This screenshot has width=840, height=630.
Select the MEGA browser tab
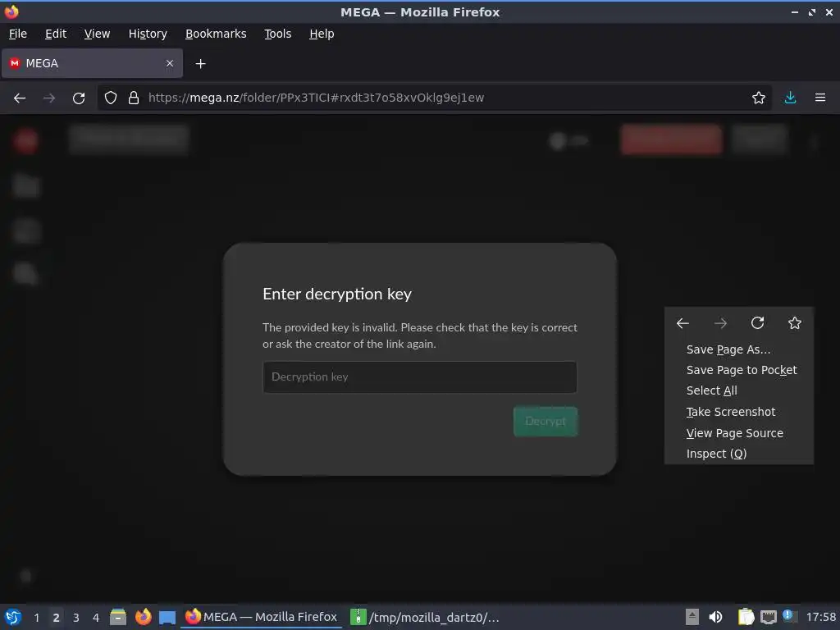pyautogui.click(x=92, y=63)
